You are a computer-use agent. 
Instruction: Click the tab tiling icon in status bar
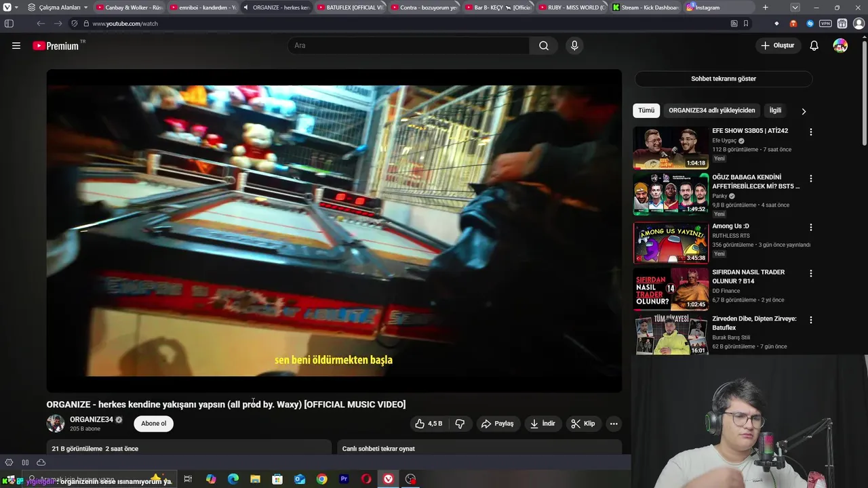tap(25, 462)
